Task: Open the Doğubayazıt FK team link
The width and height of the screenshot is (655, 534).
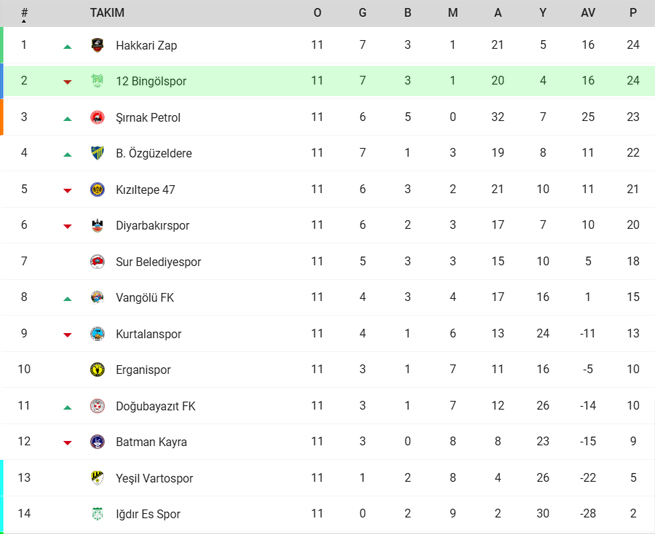Action: 155,406
